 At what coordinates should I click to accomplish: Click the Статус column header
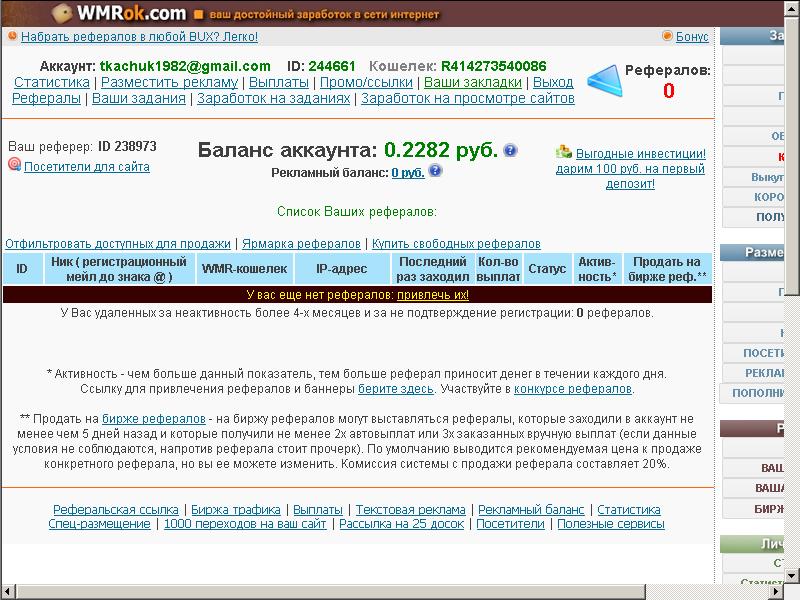547,269
